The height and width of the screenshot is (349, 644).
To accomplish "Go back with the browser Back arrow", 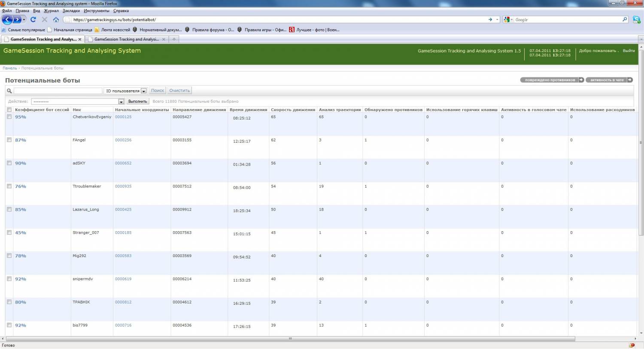I will click(x=7, y=19).
